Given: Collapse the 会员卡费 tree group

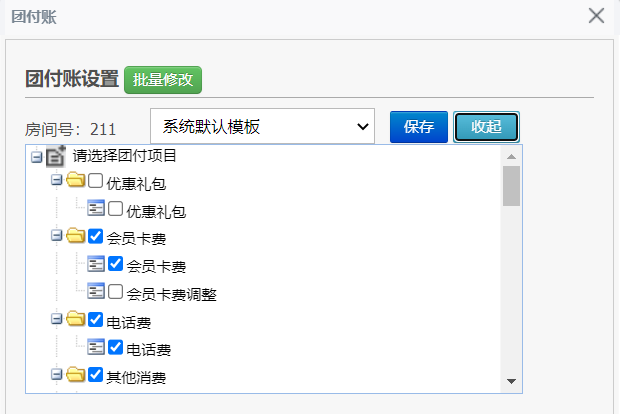Looking at the screenshot, I should (57, 236).
